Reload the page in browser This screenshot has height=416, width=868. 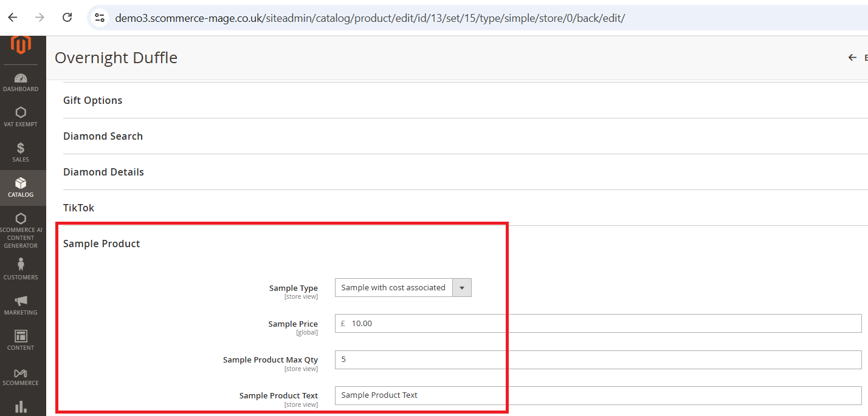tap(67, 18)
